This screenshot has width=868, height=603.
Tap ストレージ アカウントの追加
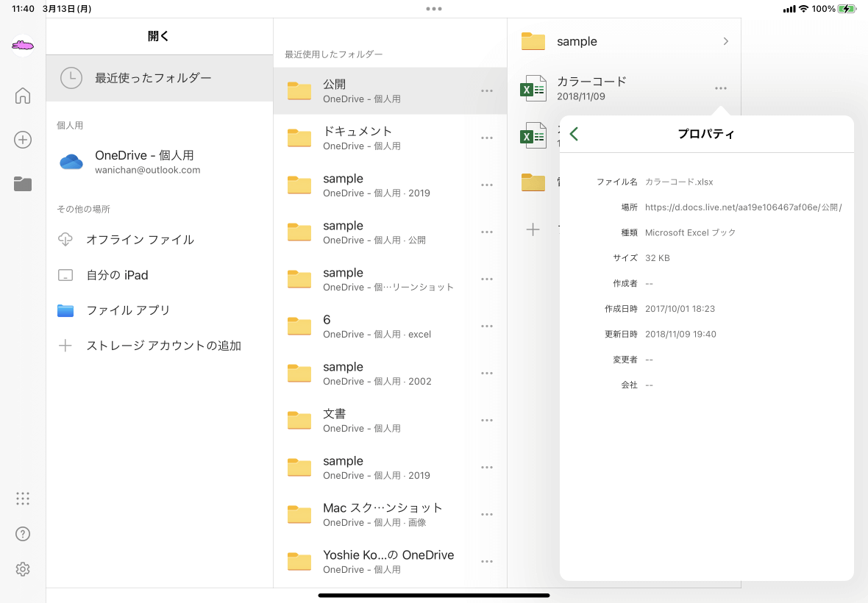pos(160,346)
